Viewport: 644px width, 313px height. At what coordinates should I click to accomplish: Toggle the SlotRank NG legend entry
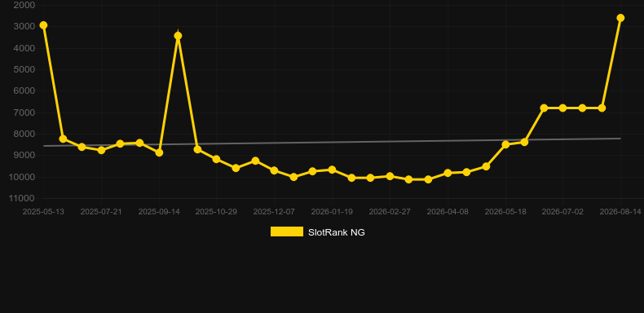pyautogui.click(x=317, y=232)
